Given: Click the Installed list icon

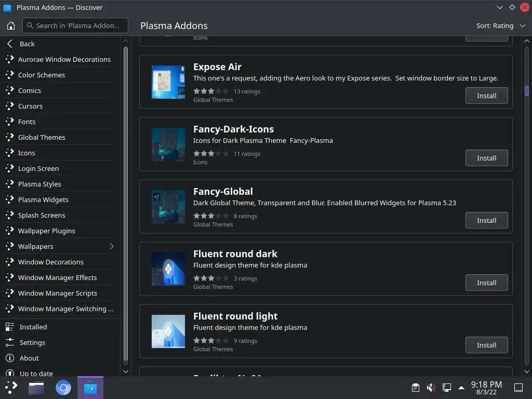Looking at the screenshot, I should click(10, 327).
